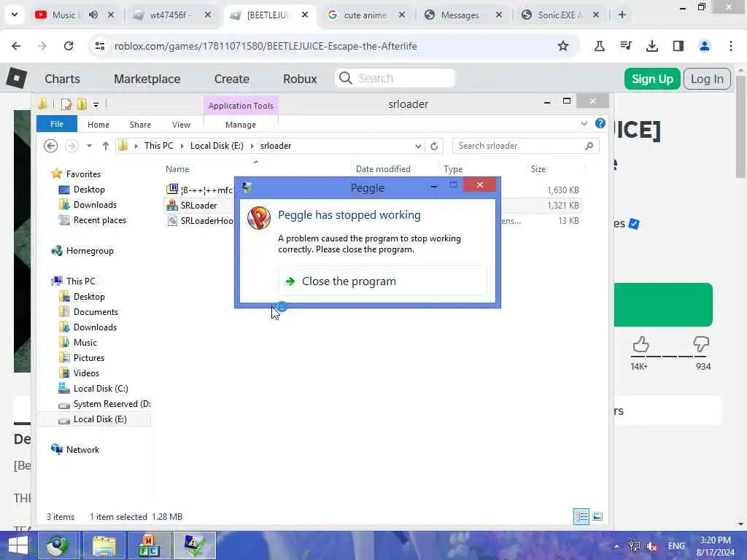Mute the Music YouTube tab audio

coord(93,15)
